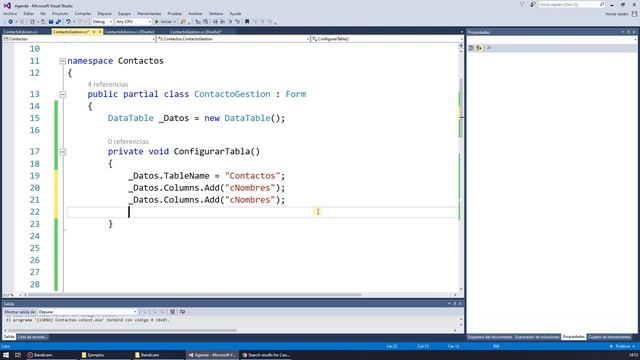Open the ConfigurarTabla member dropdown
The image size is (640, 360).
click(x=387, y=39)
